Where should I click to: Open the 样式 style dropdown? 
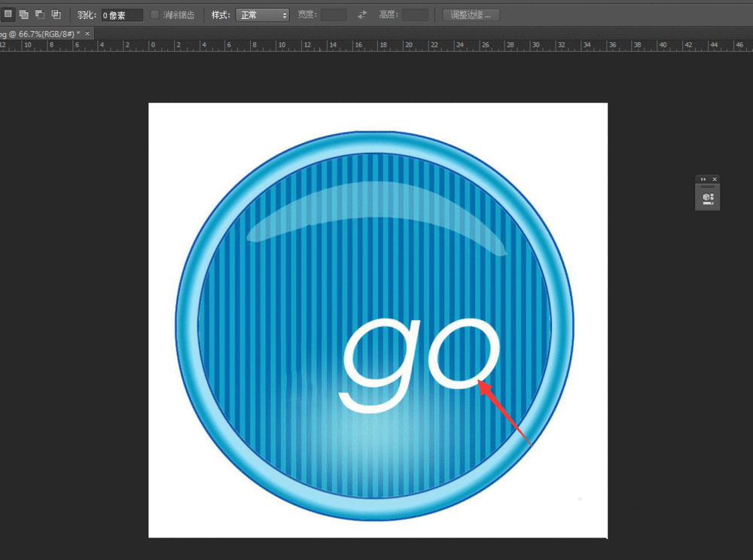click(x=262, y=15)
